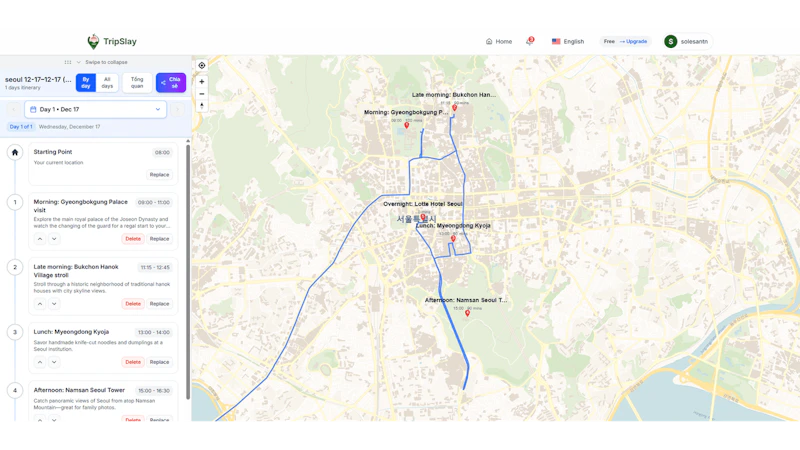Go to next day arrow

point(178,109)
